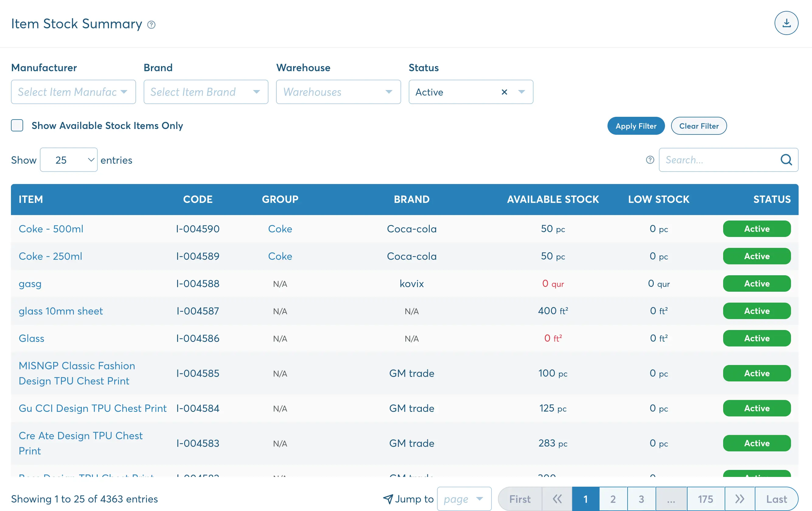Sort by the LOW STOCK column header
The image size is (812, 511).
[659, 199]
